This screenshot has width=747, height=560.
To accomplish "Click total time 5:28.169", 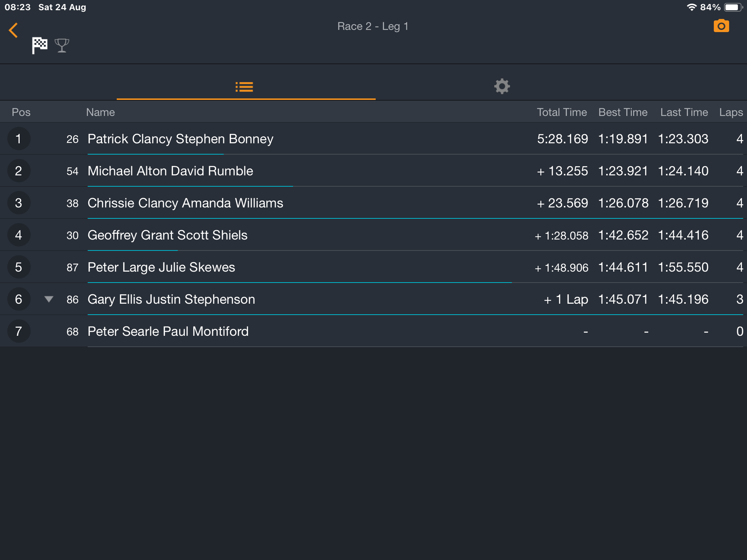I will coord(562,139).
